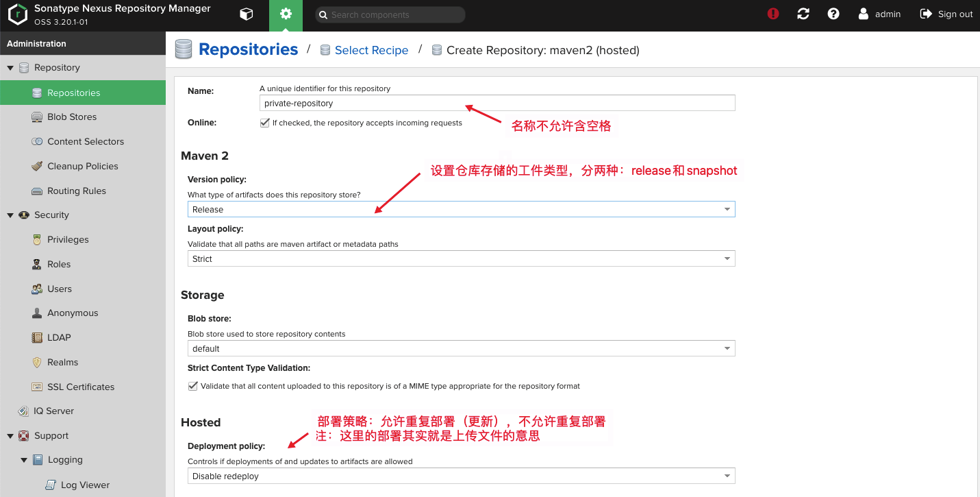Click the Blob Stores icon
980x497 pixels.
point(37,117)
